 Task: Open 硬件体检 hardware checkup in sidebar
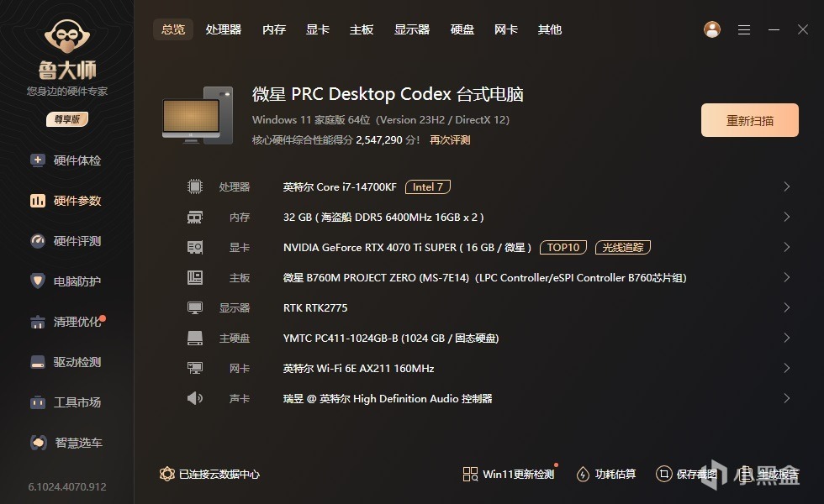coord(66,160)
